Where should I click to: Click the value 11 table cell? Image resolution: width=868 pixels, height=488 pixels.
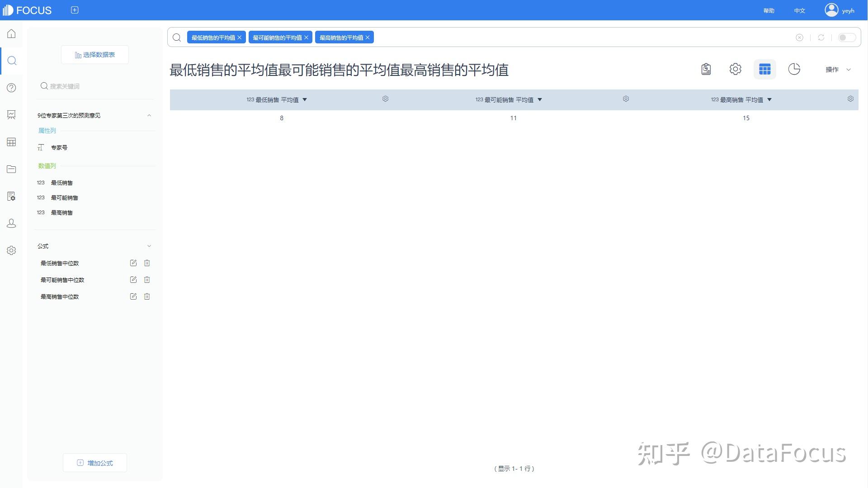coord(513,118)
